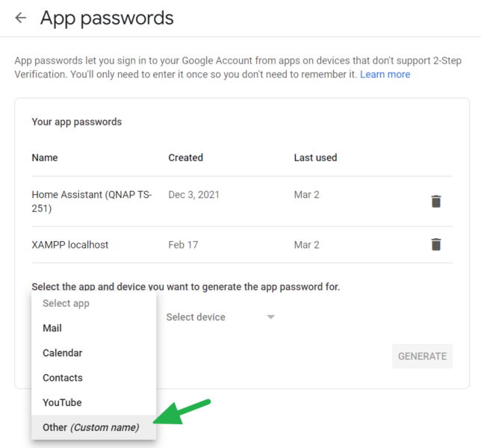Delete the Home Assistant app password
481x448 pixels.
tap(436, 201)
